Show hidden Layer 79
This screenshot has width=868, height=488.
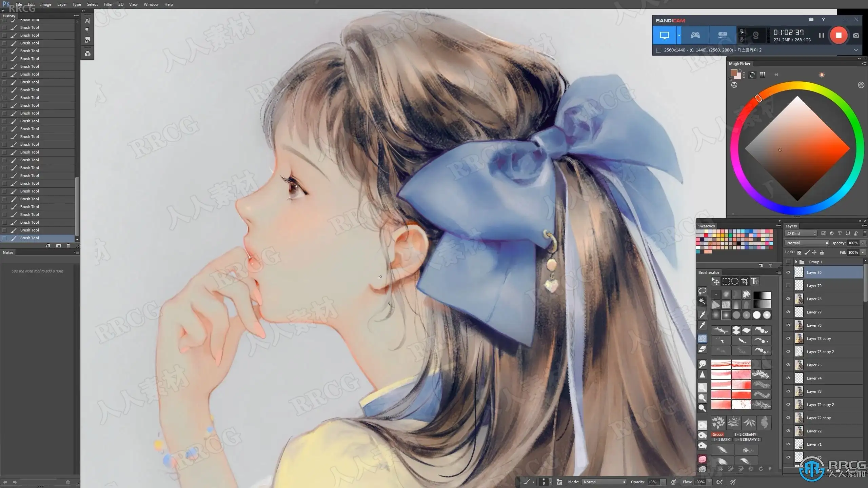788,286
